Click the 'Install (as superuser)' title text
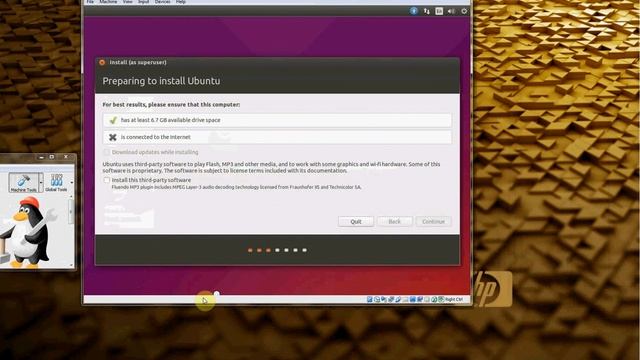 tap(138, 62)
